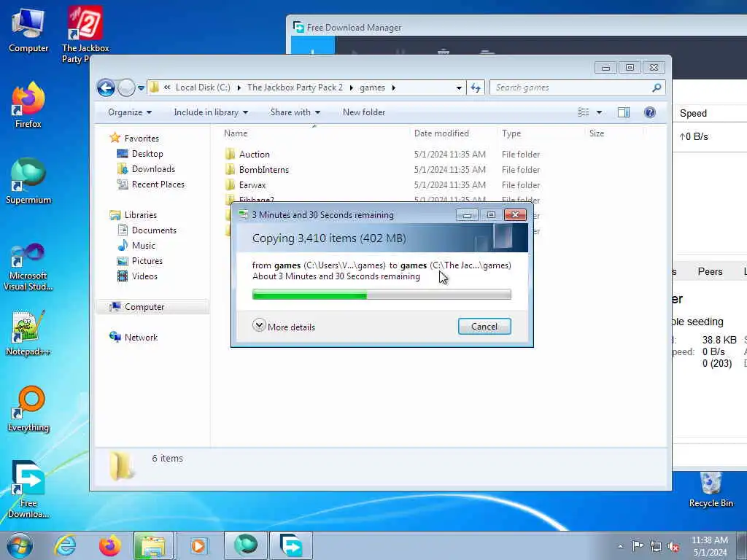Open Supermium desktop shortcut
Screen dimensions: 747x560
click(28, 181)
